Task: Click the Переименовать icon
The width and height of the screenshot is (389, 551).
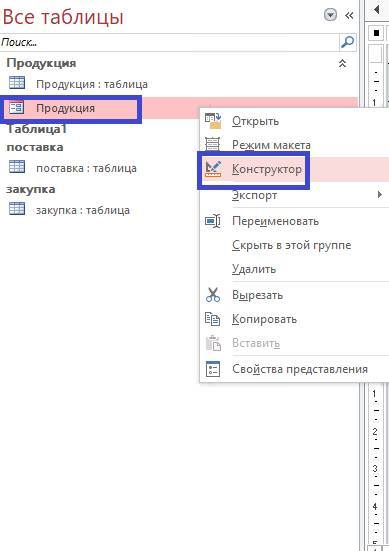Action: [x=213, y=221]
